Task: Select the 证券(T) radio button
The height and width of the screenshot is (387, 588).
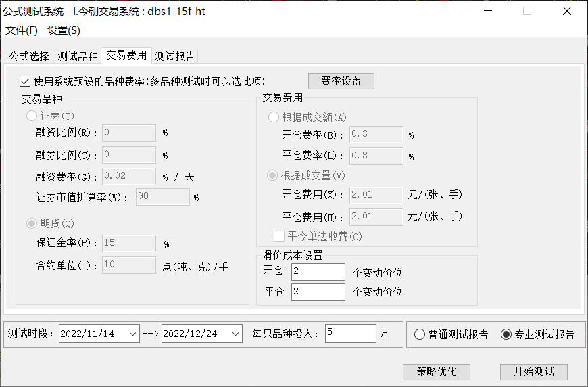Action: tap(32, 116)
